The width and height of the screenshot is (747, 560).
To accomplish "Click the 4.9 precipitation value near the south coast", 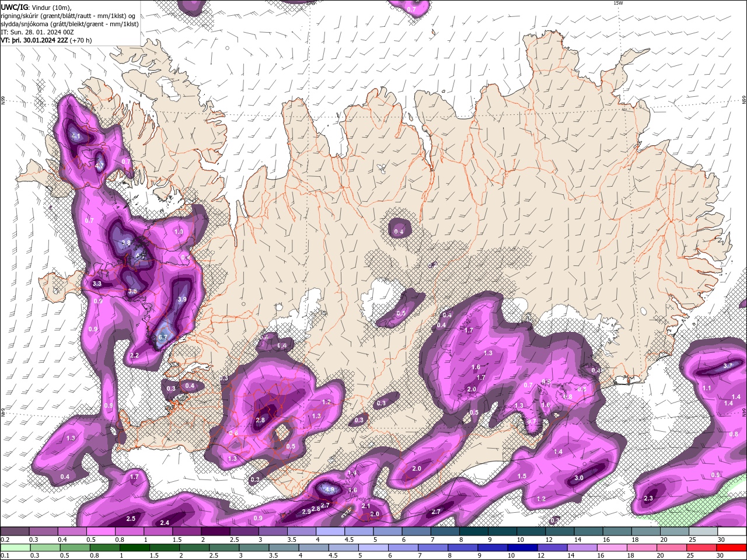I will click(x=329, y=489).
